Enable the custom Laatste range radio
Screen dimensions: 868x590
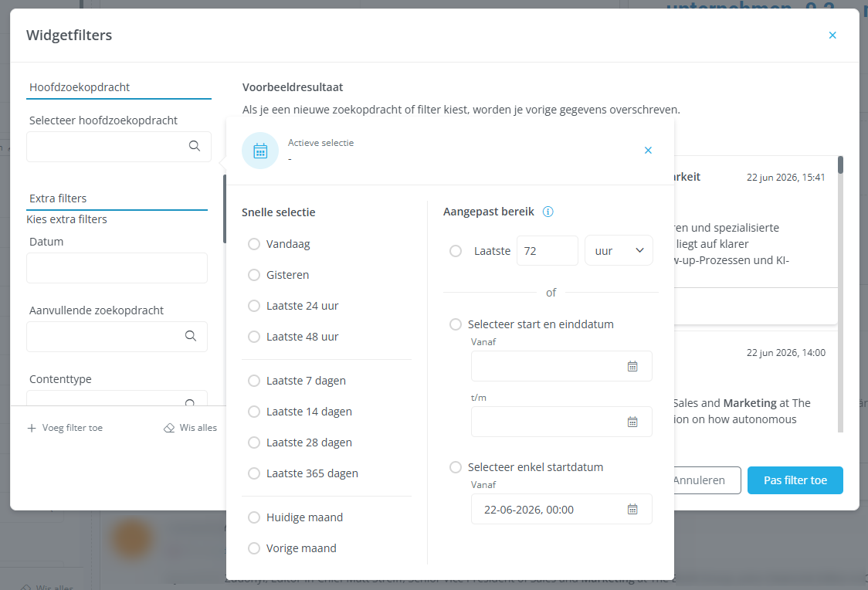pyautogui.click(x=456, y=251)
